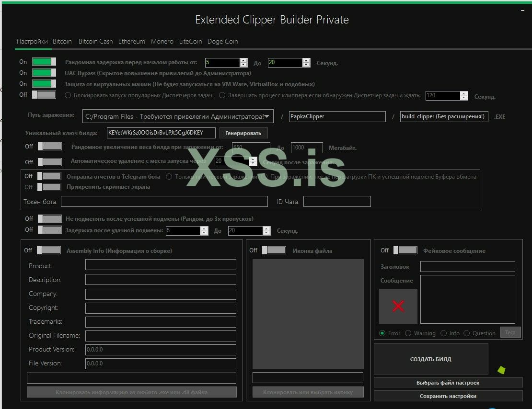Increase the first random delay 'from' value
Image resolution: width=532 pixels, height=409 pixels.
click(x=243, y=60)
